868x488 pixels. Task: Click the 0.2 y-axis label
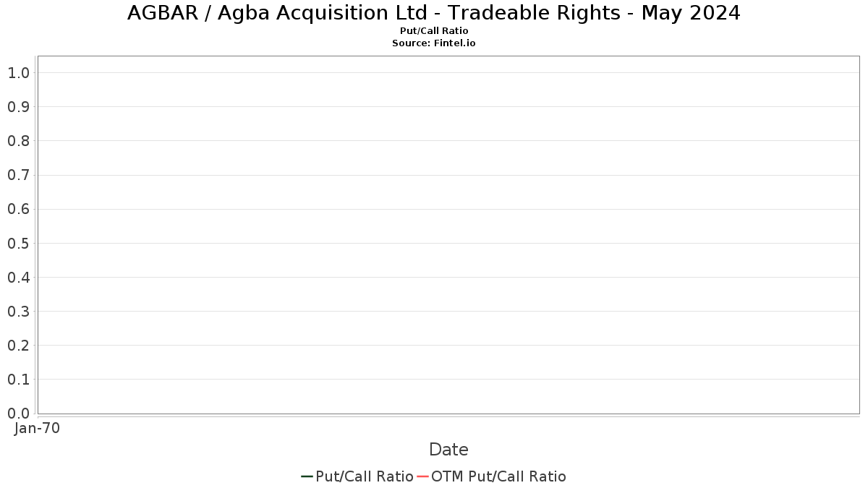(x=18, y=345)
